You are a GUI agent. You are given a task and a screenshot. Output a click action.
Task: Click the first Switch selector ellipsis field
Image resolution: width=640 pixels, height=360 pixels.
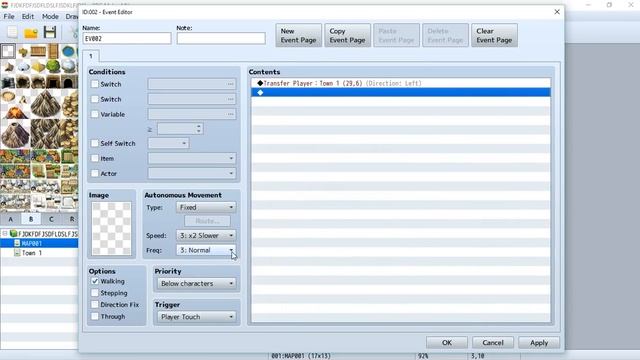coord(192,84)
